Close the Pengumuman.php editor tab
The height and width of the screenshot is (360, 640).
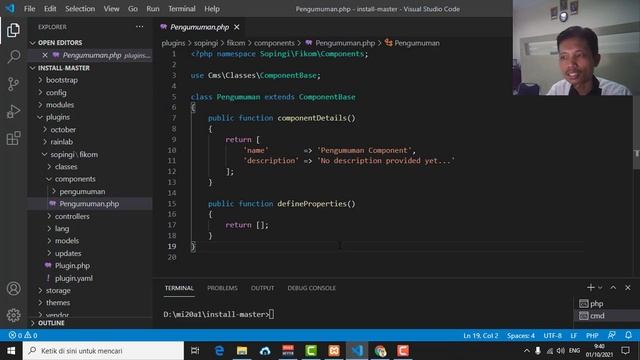(x=237, y=27)
